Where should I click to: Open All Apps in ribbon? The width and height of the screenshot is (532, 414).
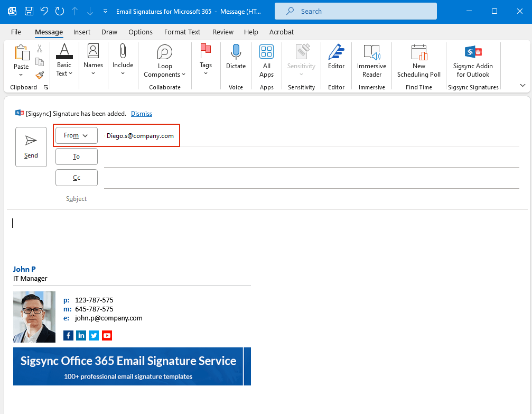pyautogui.click(x=266, y=57)
